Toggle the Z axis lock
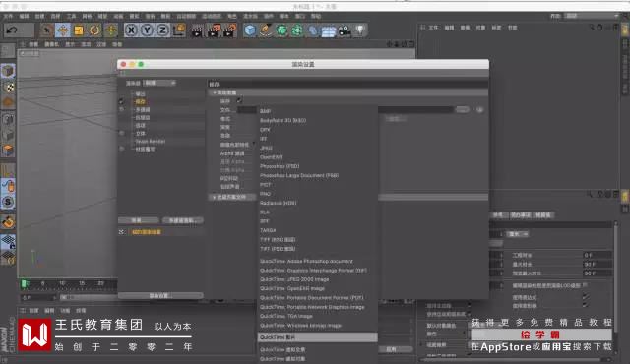This screenshot has width=630, height=364. (x=162, y=30)
